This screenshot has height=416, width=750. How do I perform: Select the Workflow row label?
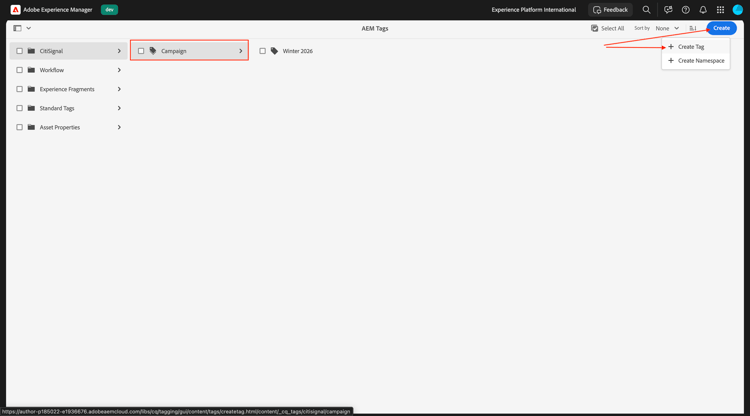point(52,70)
